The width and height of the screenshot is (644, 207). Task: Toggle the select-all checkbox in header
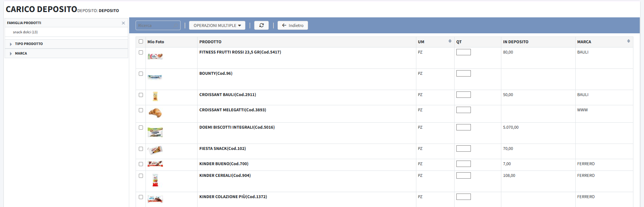pyautogui.click(x=141, y=41)
